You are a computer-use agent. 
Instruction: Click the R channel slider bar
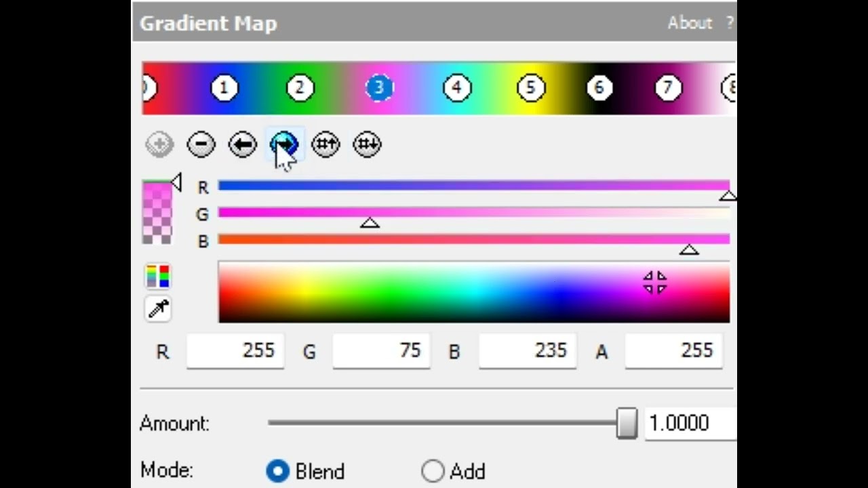coord(474,186)
